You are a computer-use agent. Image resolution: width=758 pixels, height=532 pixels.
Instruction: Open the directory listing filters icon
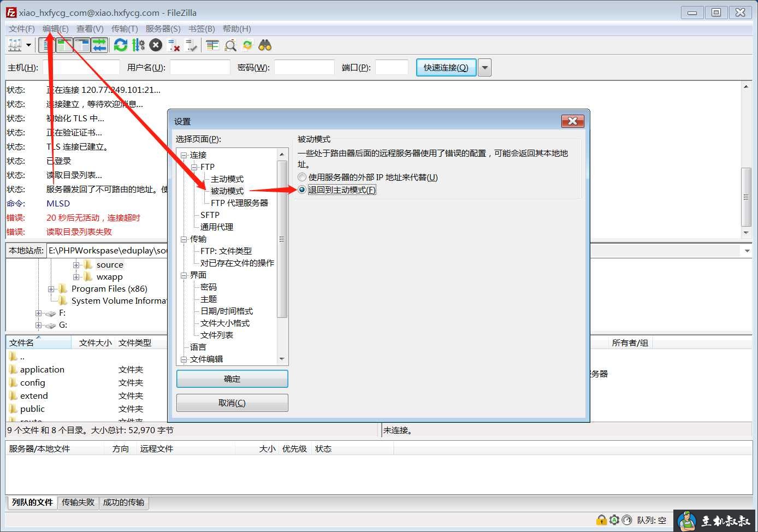click(212, 45)
